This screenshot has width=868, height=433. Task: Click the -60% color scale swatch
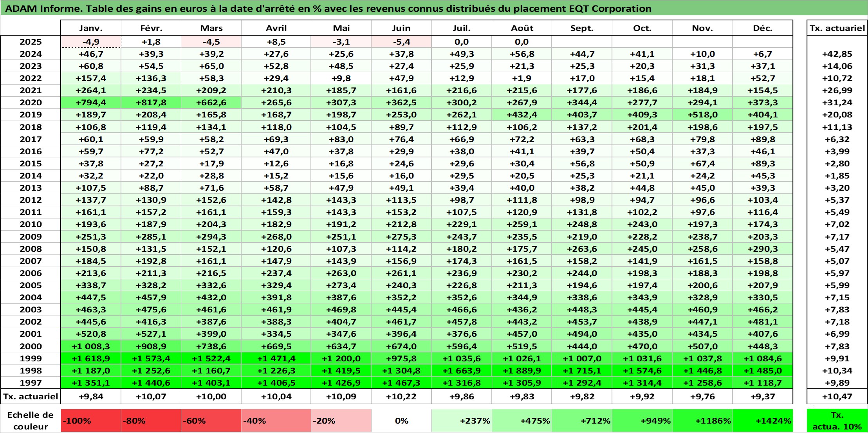click(x=211, y=421)
